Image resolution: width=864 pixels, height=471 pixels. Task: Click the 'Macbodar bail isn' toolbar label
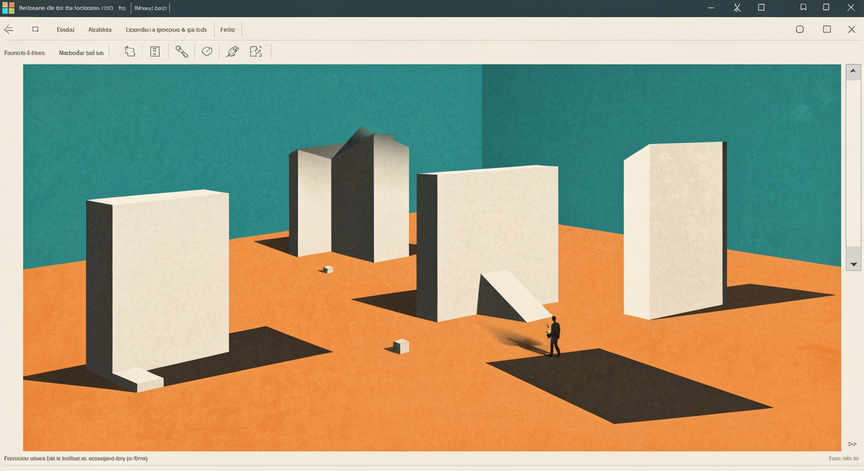(82, 53)
